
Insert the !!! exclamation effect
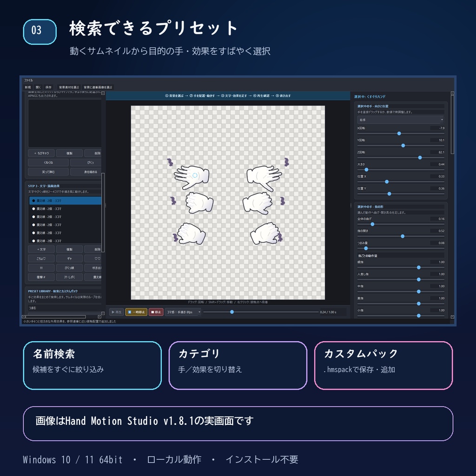coord(41,268)
